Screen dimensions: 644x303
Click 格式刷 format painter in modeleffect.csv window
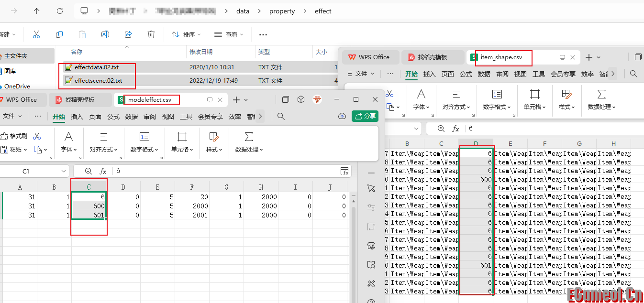click(14, 136)
